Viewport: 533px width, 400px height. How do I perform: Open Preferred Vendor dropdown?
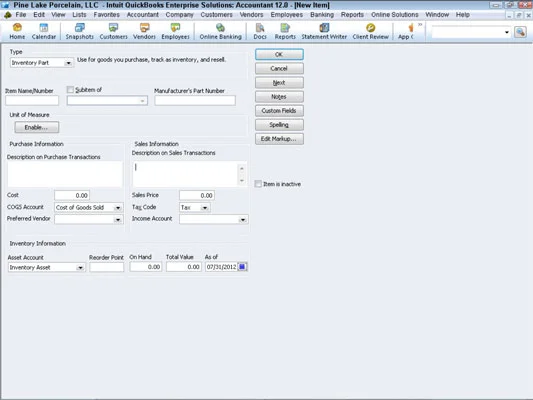pyautogui.click(x=118, y=220)
